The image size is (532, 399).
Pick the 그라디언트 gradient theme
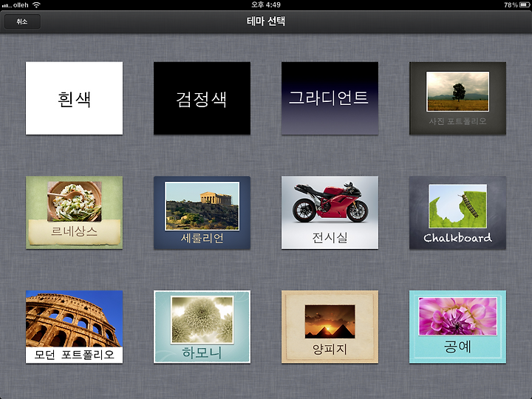[330, 98]
